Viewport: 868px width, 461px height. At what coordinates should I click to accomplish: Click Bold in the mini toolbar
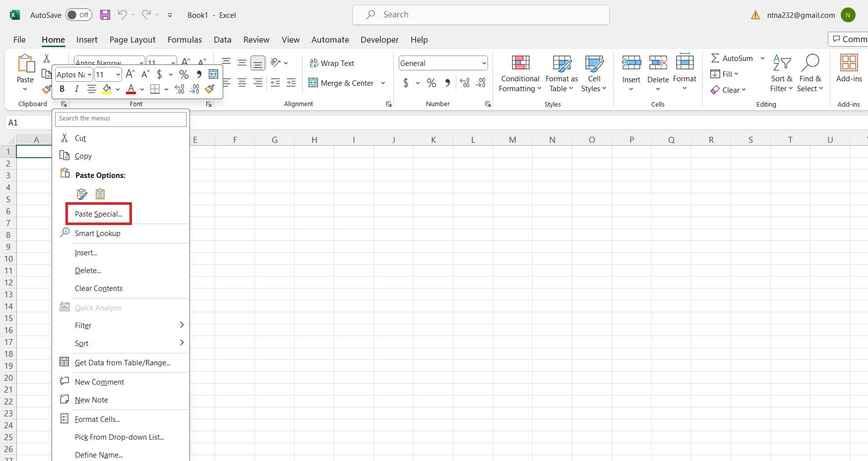tap(62, 89)
